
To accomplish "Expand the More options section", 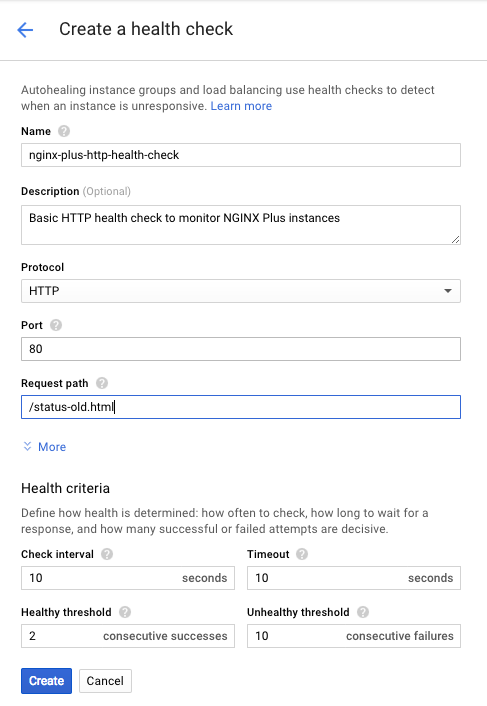I will click(45, 447).
